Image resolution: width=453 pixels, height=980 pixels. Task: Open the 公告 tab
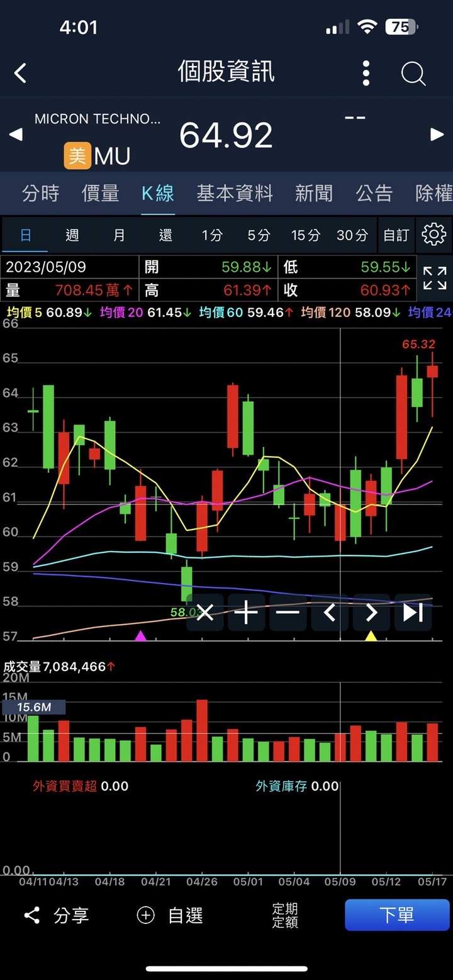(x=374, y=193)
